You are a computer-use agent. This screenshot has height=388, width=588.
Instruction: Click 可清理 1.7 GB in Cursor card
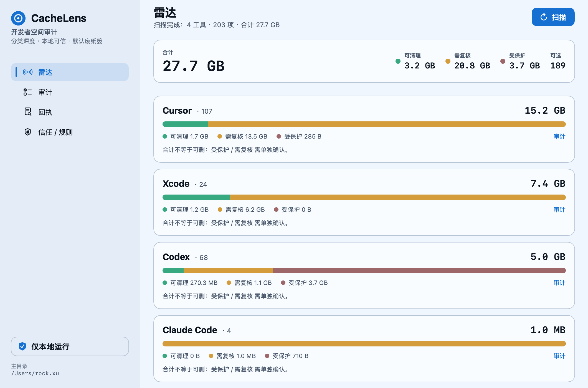[x=189, y=136]
